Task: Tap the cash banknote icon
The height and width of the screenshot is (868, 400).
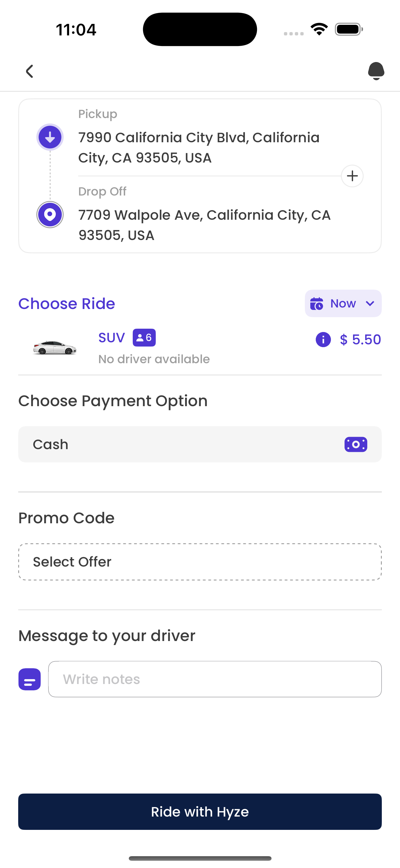Action: pyautogui.click(x=356, y=445)
